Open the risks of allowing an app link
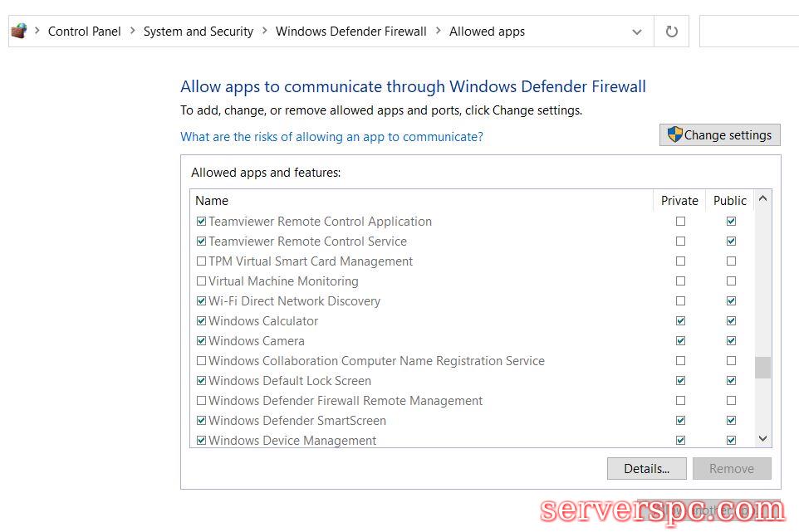 click(331, 136)
